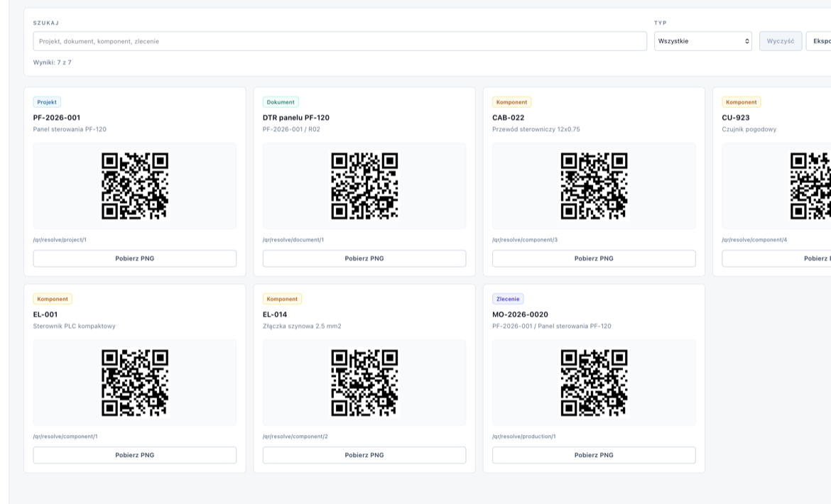Click the Komponent badge on EL-001 card
Image resolution: width=831 pixels, height=504 pixels.
pyautogui.click(x=53, y=299)
